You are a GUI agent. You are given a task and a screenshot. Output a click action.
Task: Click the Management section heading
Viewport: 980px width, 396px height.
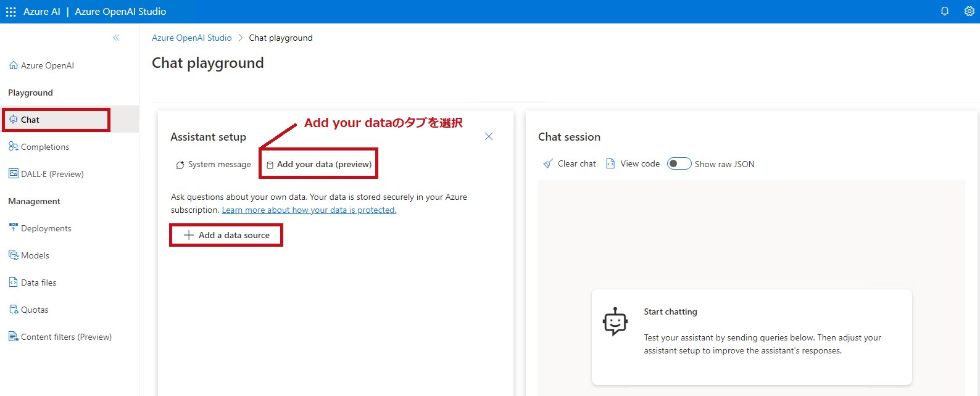click(x=34, y=201)
